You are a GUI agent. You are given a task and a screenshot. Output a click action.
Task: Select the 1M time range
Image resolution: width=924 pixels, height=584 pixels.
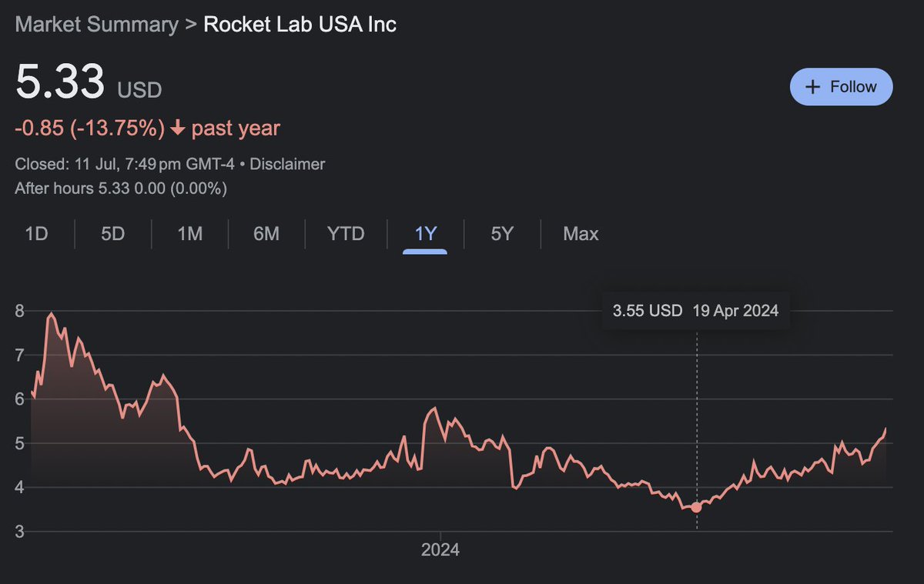click(189, 234)
